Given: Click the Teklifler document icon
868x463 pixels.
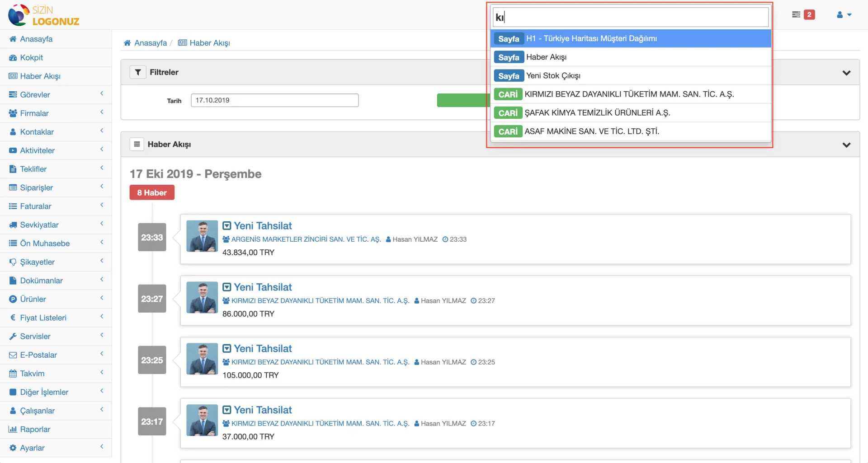Looking at the screenshot, I should pyautogui.click(x=13, y=169).
